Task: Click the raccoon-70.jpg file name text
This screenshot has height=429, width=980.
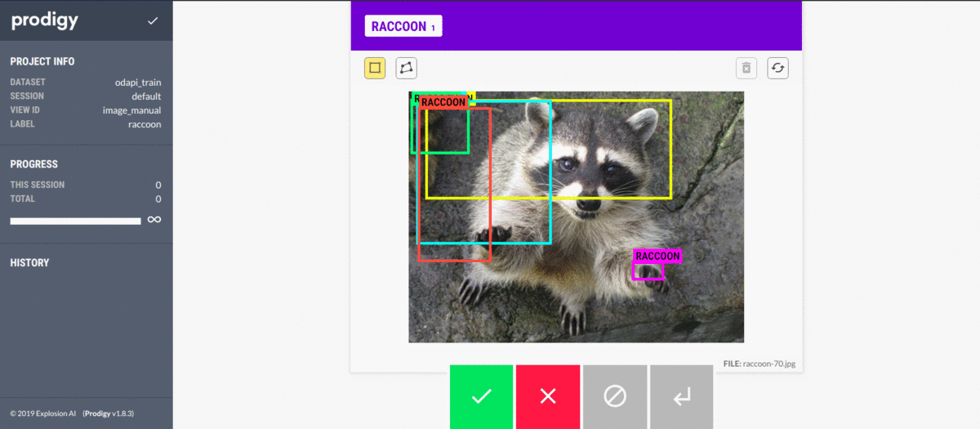Action: coord(768,363)
